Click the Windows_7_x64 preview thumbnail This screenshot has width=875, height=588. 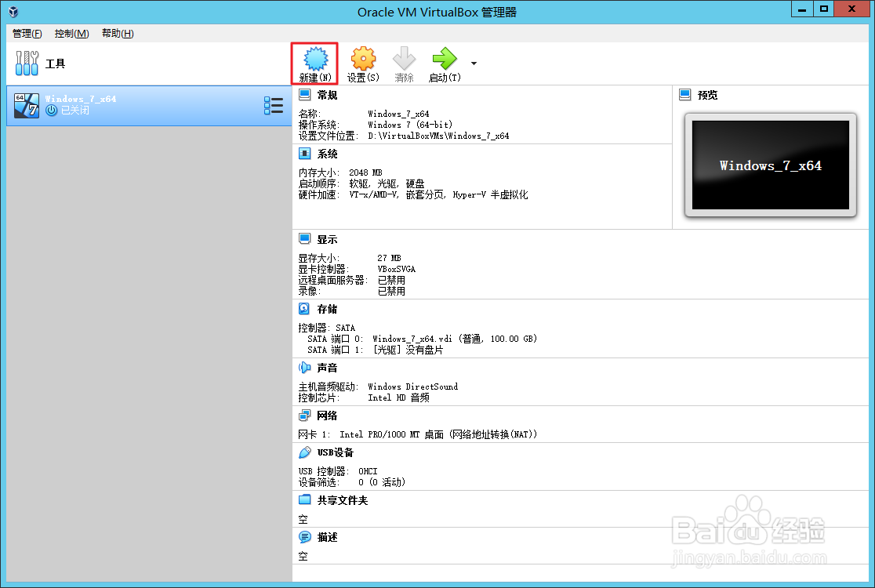tap(771, 165)
